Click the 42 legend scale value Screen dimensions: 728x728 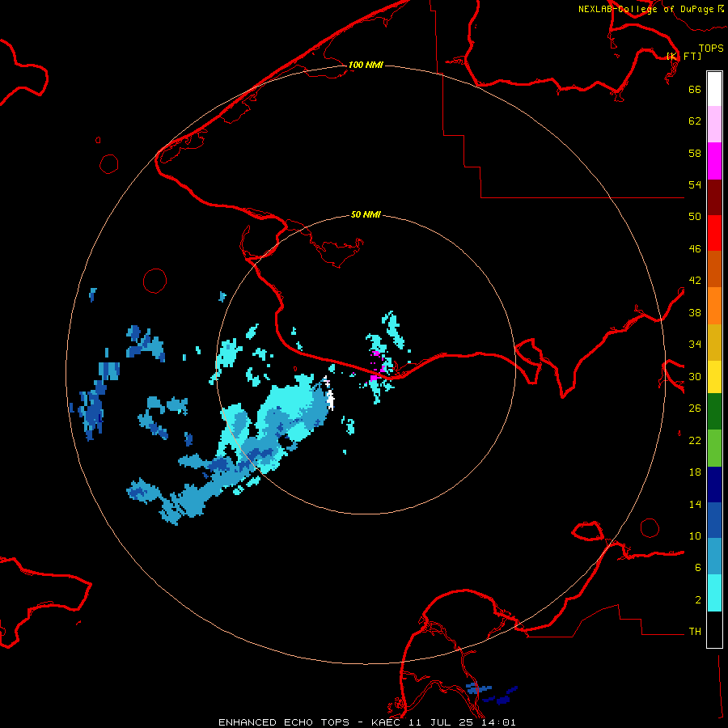[x=695, y=281]
